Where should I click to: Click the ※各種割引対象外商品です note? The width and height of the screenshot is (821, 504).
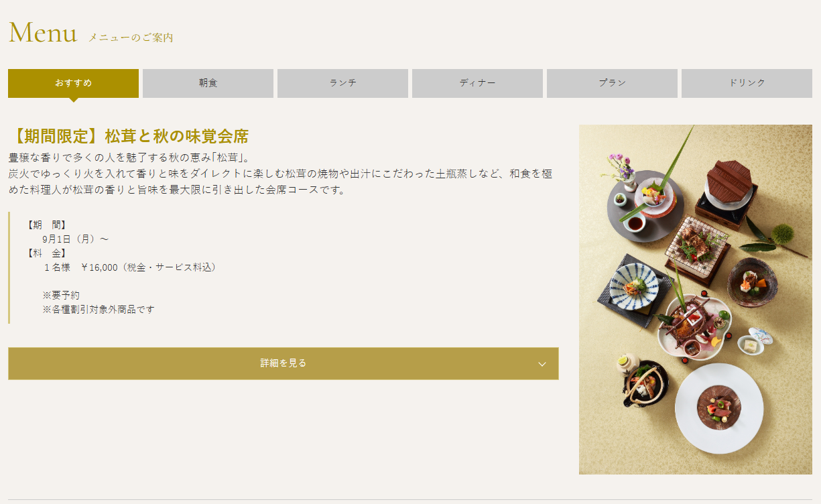tap(99, 309)
